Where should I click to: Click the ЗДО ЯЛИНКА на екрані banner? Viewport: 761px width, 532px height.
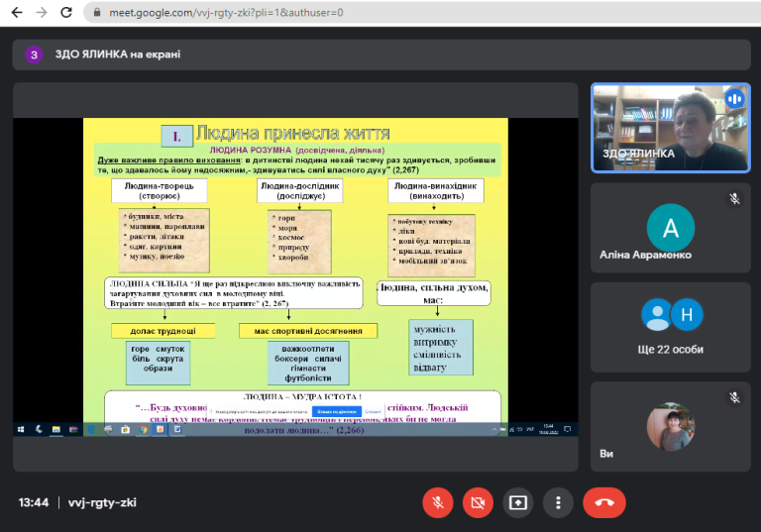[381, 54]
